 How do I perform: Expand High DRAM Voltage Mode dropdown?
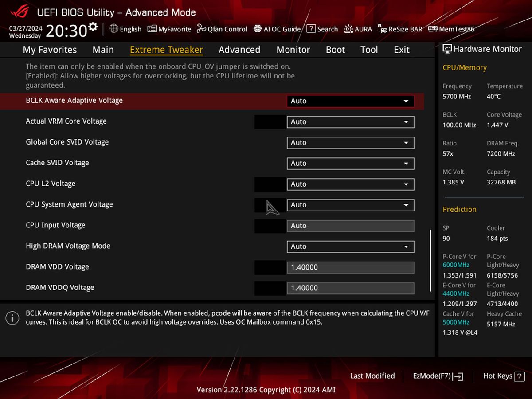click(x=351, y=247)
